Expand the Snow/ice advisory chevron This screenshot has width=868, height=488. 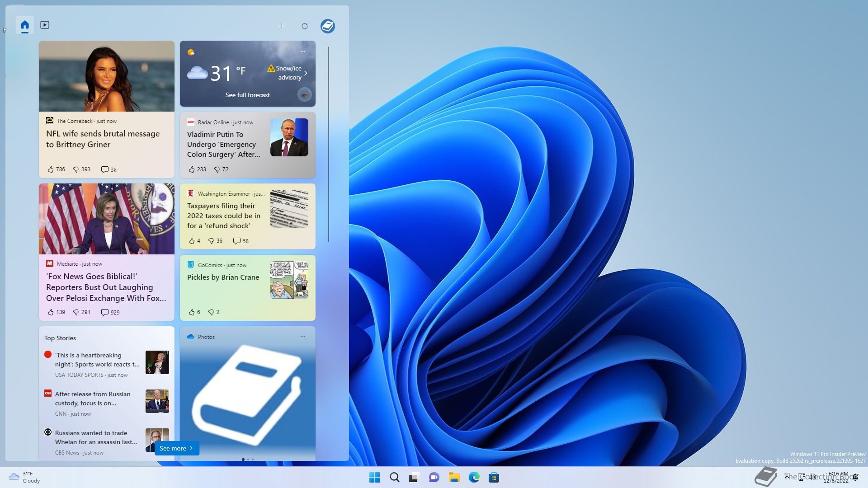[306, 73]
